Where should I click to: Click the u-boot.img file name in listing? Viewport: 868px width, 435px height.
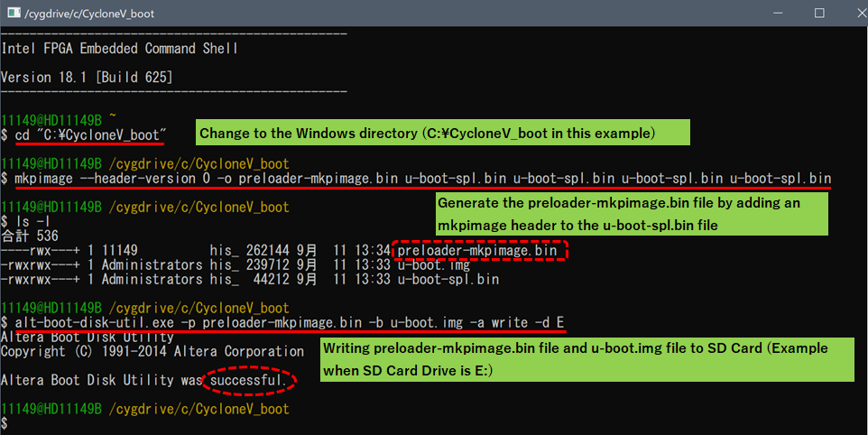433,264
